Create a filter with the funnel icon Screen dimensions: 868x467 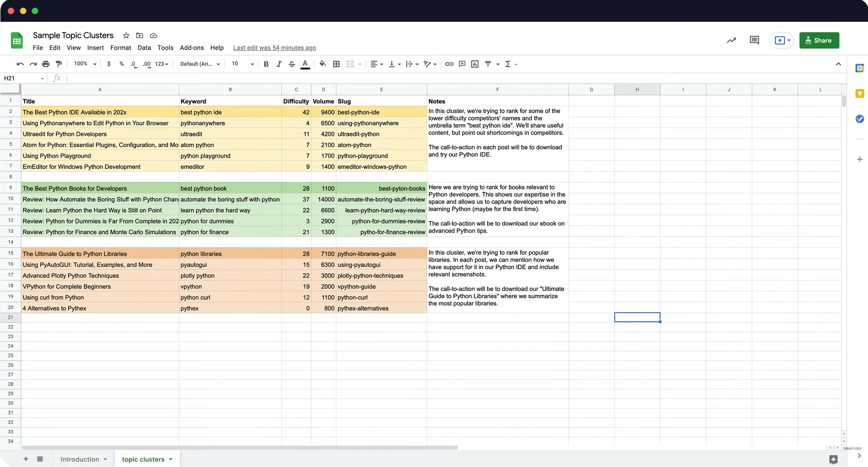(488, 64)
